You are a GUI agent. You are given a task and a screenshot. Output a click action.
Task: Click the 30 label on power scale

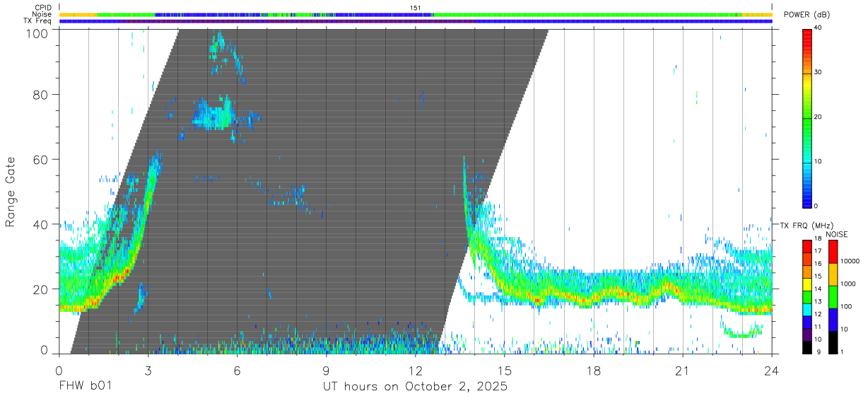coord(819,73)
